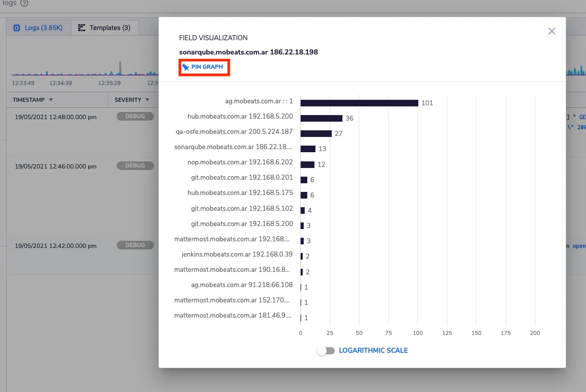Click the qa-osfe.mobeats.com.ar bar showing 27

pos(316,134)
